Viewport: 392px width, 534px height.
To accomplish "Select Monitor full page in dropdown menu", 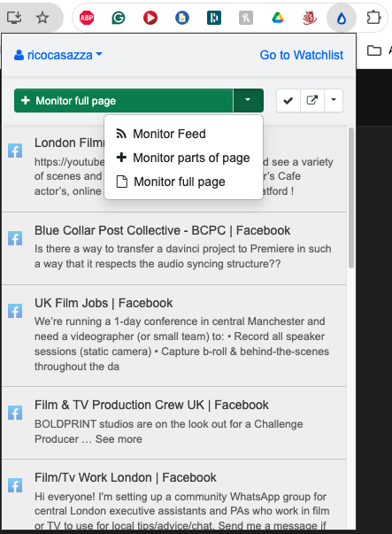I will (183, 182).
